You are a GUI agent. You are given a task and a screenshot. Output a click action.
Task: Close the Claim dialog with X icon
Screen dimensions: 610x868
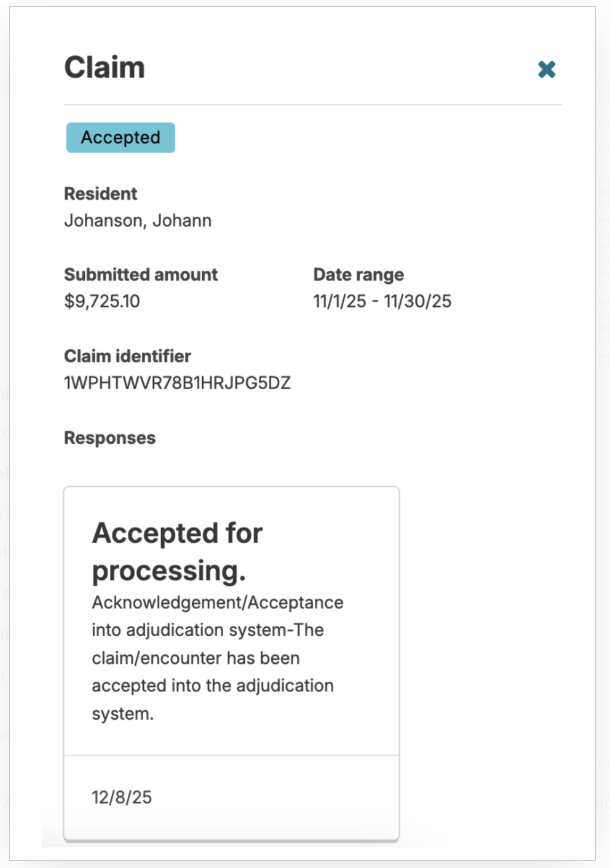click(547, 69)
